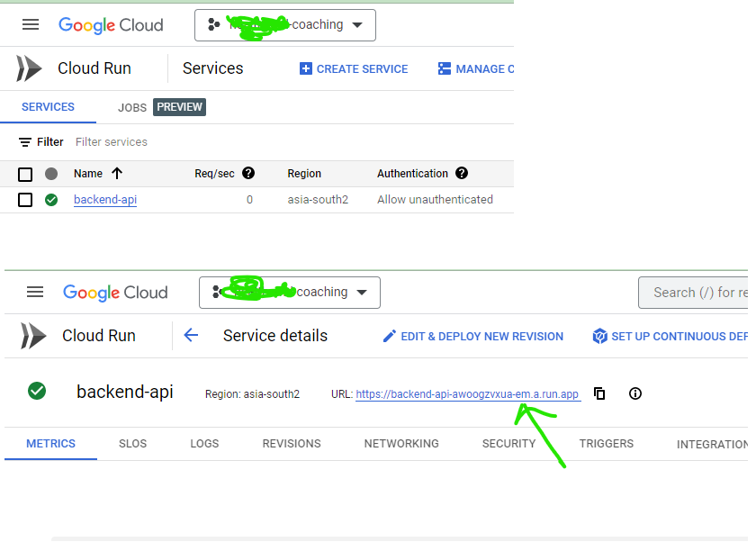This screenshot has width=756, height=542.
Task: Click the Filter services input field
Action: point(112,142)
